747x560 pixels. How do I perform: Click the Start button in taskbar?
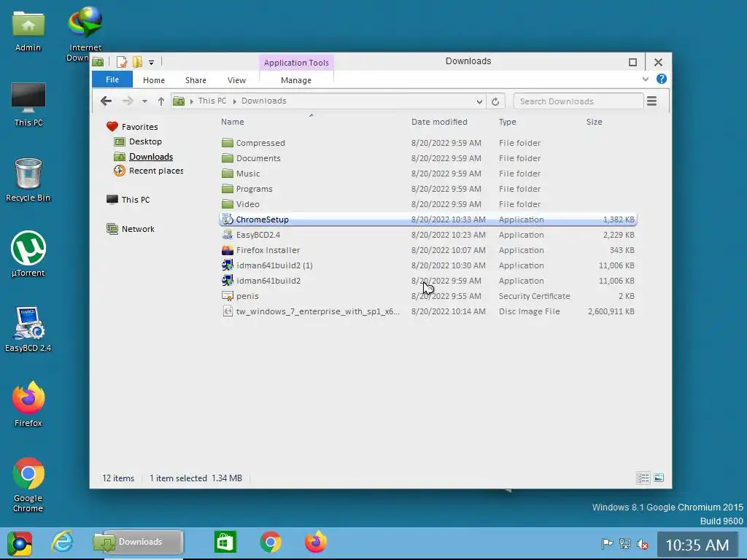20,543
